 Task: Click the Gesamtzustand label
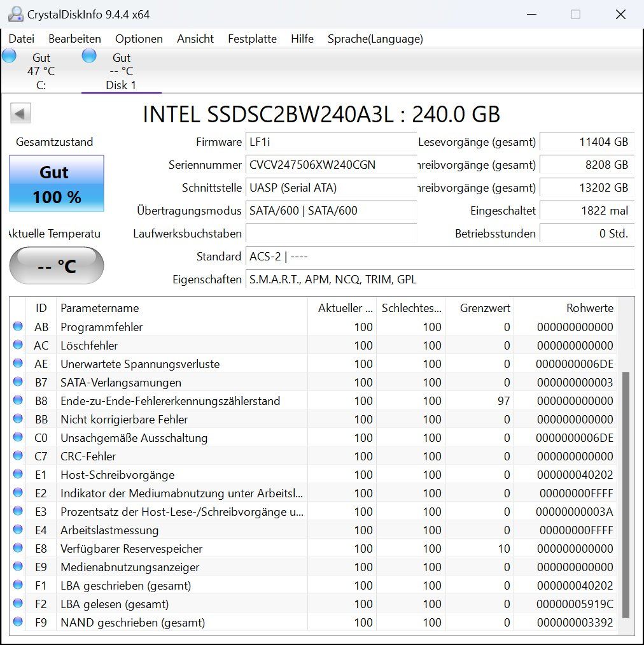[x=54, y=142]
